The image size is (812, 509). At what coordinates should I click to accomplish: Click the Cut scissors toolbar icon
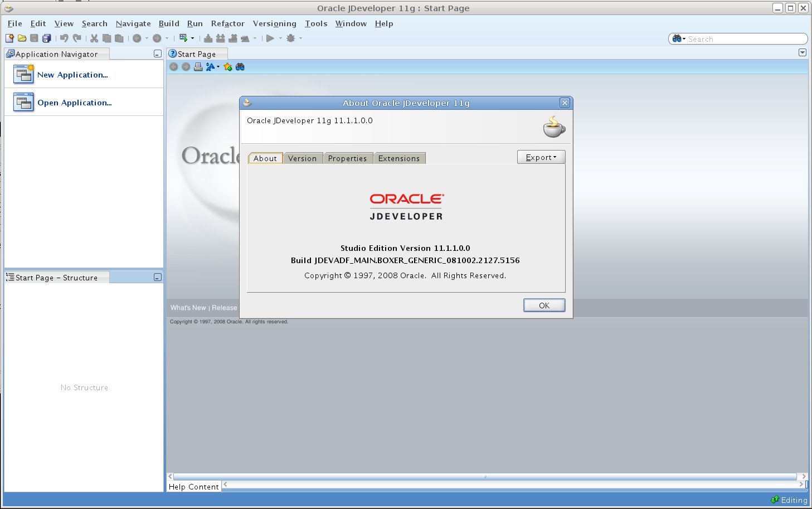click(94, 38)
